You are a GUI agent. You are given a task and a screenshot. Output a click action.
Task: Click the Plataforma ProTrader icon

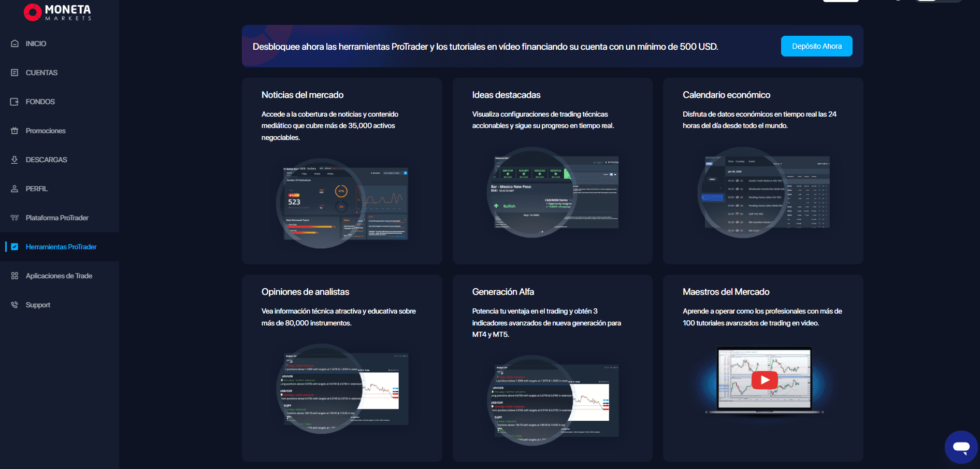pos(15,218)
